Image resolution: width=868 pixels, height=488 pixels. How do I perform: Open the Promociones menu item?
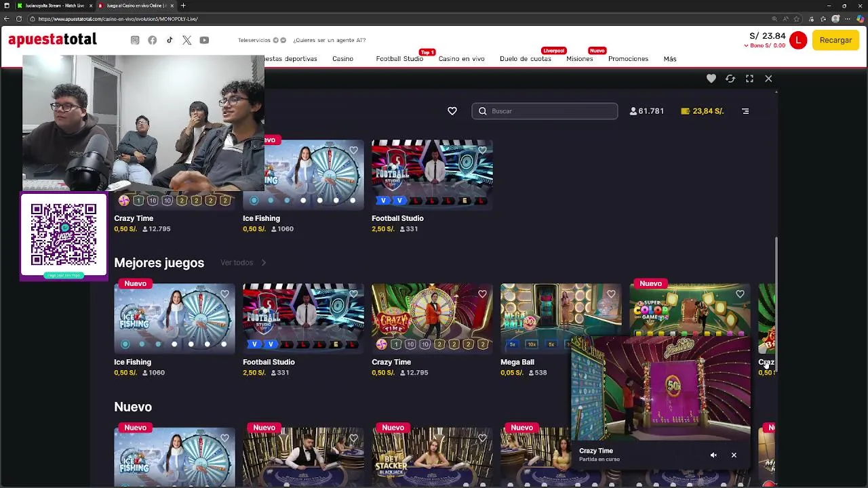pos(628,59)
